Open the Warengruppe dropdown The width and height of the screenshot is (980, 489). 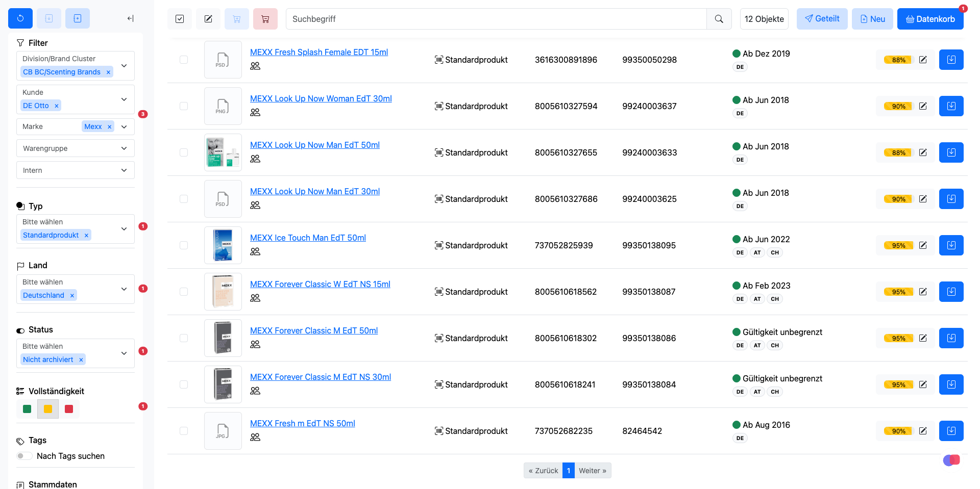click(76, 148)
